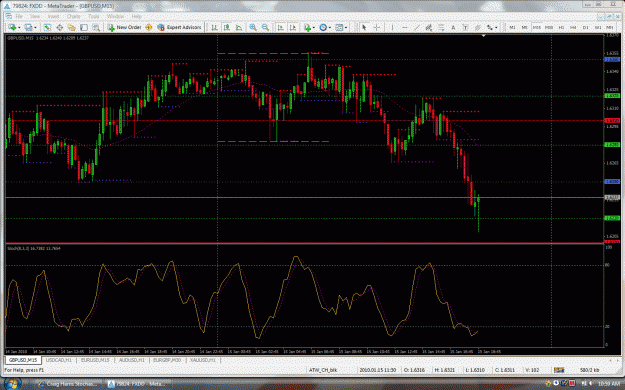Toggle the Market Watch window
This screenshot has height=390, width=625.
(47, 28)
